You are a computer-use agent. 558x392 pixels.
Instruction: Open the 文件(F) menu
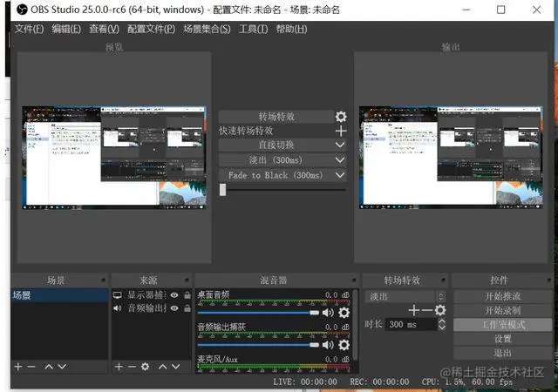29,29
